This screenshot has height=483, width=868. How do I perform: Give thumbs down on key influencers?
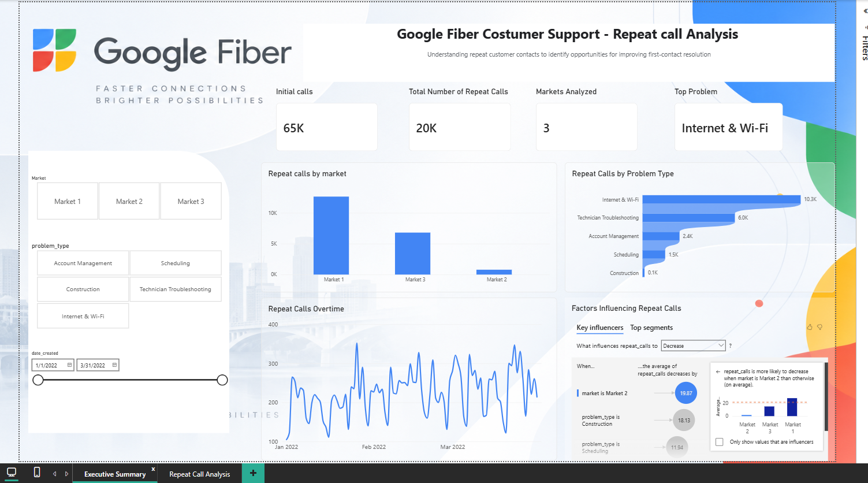point(819,327)
